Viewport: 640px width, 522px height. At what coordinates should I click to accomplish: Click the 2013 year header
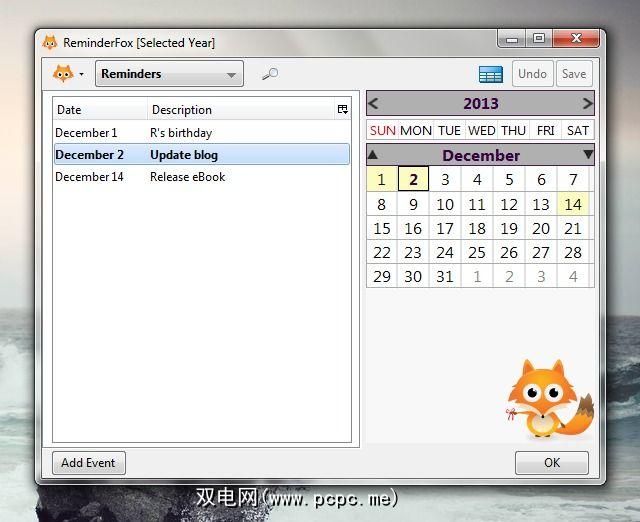point(481,103)
